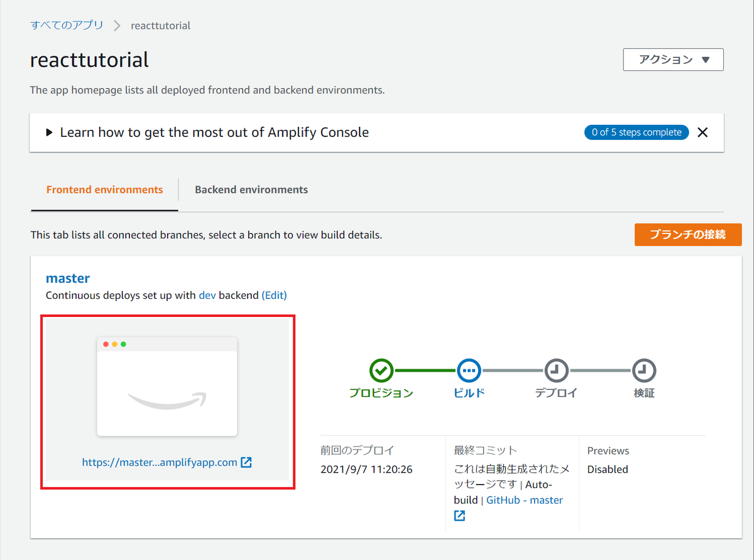Click the 0 of 5 steps complete badge
This screenshot has width=754, height=560.
click(637, 132)
